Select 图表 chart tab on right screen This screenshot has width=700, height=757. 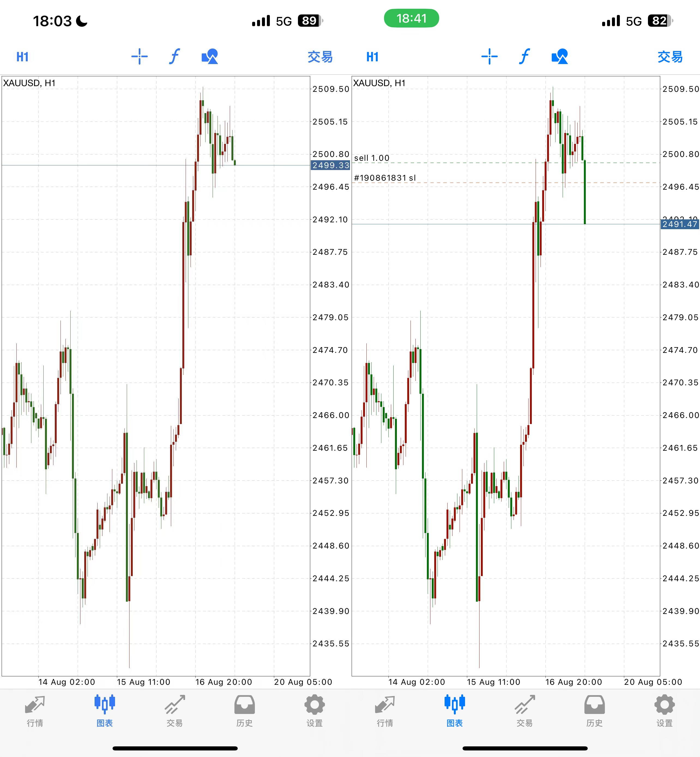point(455,711)
